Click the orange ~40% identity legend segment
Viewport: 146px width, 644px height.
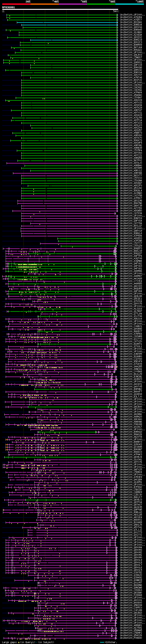pos(45,4)
